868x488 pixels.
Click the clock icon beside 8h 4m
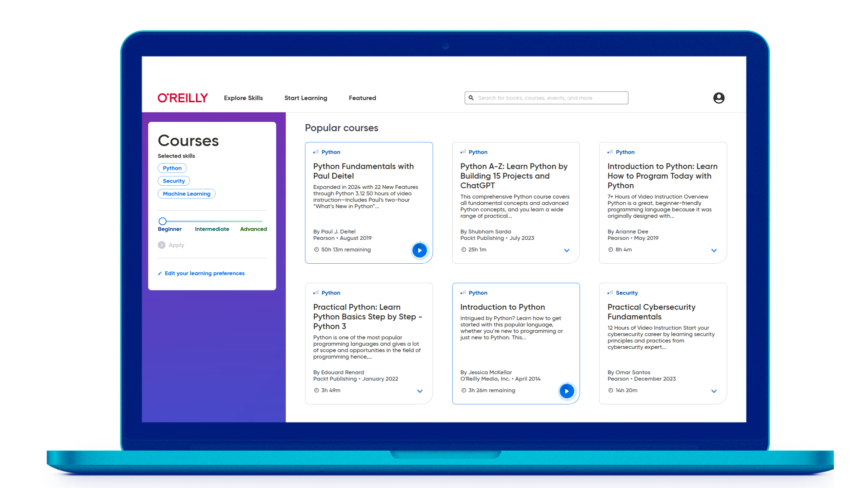[x=610, y=250]
